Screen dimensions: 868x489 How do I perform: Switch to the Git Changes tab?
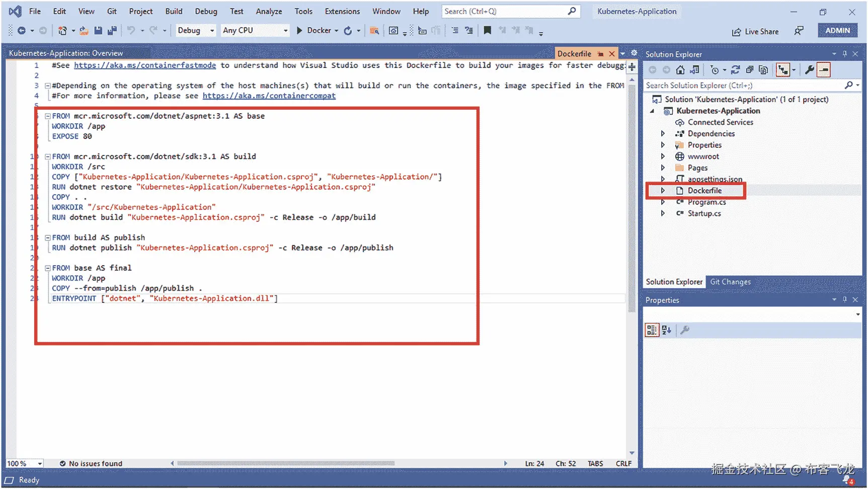[731, 282]
